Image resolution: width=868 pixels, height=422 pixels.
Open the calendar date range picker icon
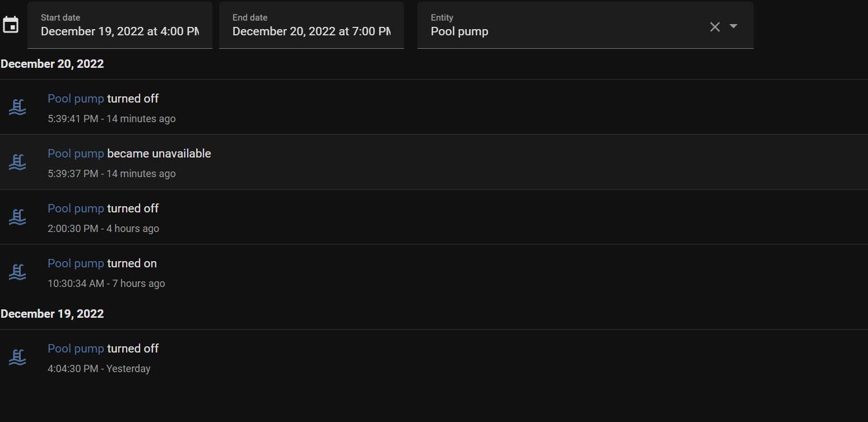click(x=11, y=25)
